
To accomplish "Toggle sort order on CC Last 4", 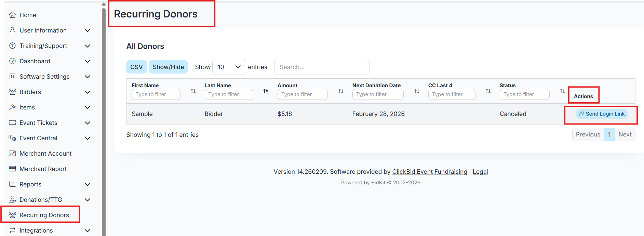I will pyautogui.click(x=488, y=91).
